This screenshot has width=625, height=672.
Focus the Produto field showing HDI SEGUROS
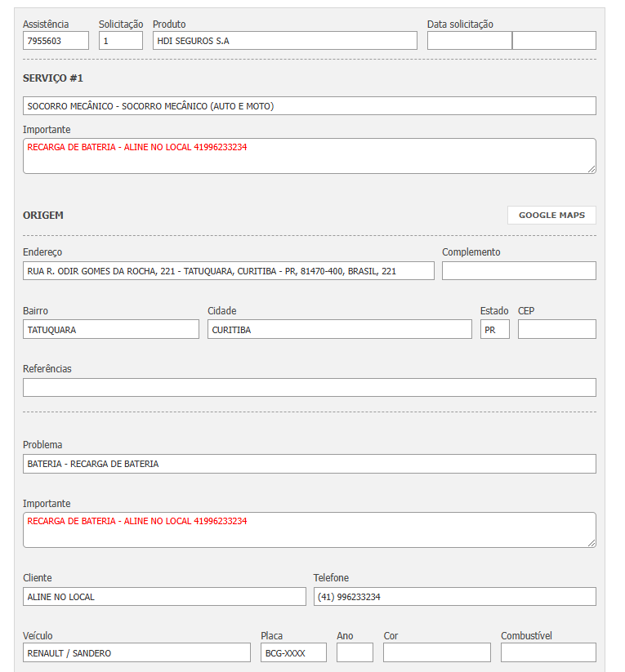tap(284, 41)
